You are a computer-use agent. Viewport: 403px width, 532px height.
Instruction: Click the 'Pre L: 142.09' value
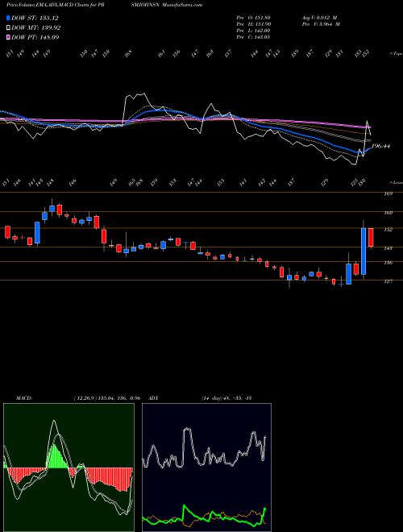(253, 31)
